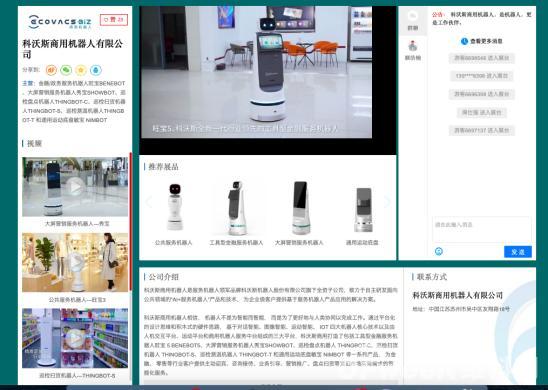Click the 视频 section heading
The image size is (548, 390).
(x=35, y=143)
